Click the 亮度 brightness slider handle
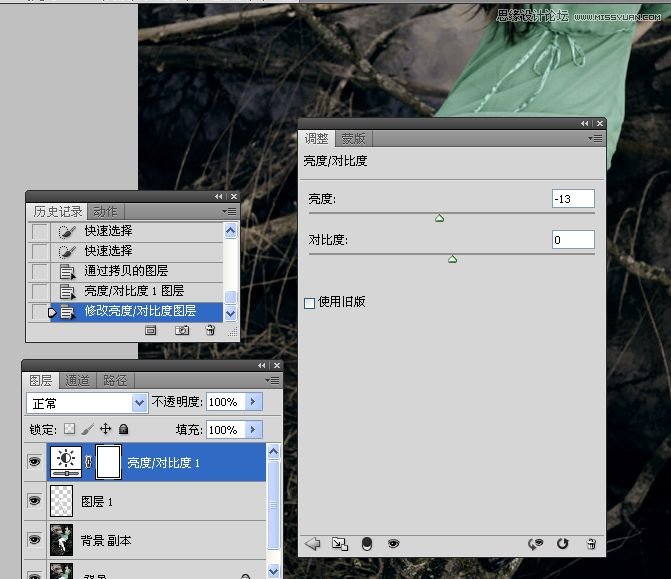 pos(439,218)
